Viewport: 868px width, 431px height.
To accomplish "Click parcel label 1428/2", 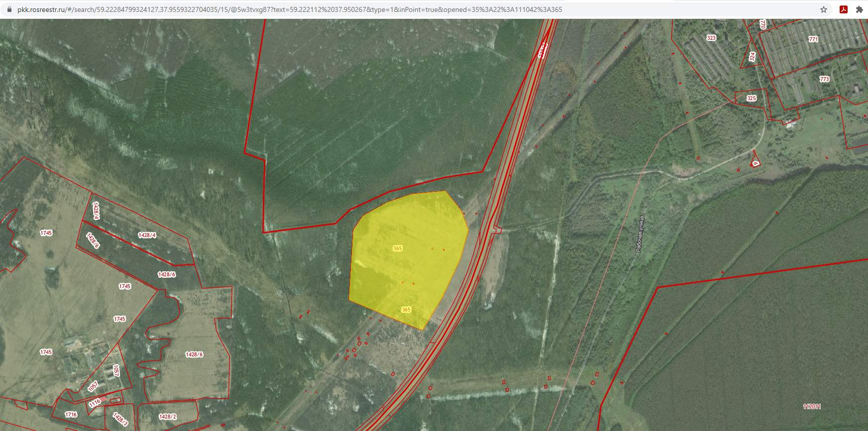I will point(167,417).
